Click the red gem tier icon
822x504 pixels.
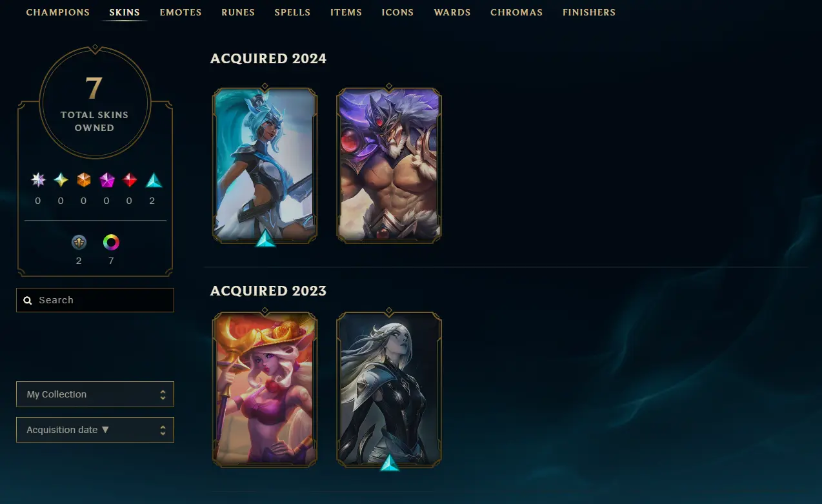coord(130,180)
